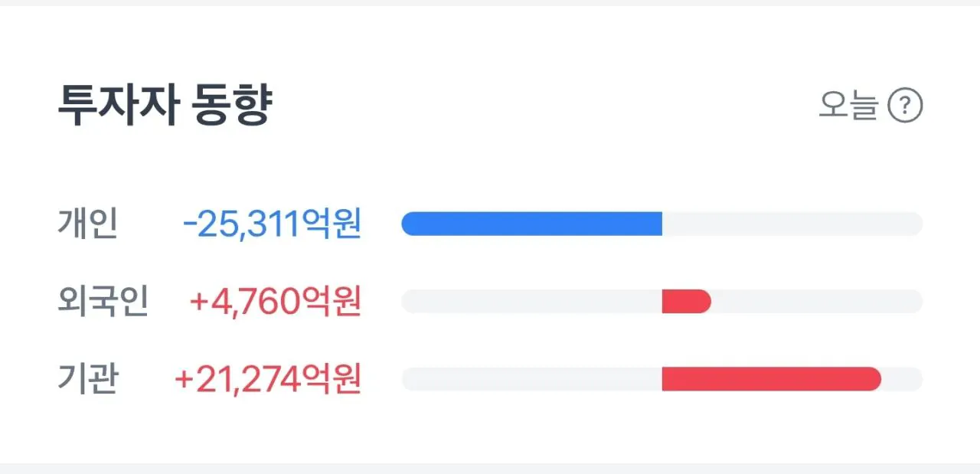980x474 pixels.
Task: Click gray track right of 개인 bar
Action: [x=792, y=224]
